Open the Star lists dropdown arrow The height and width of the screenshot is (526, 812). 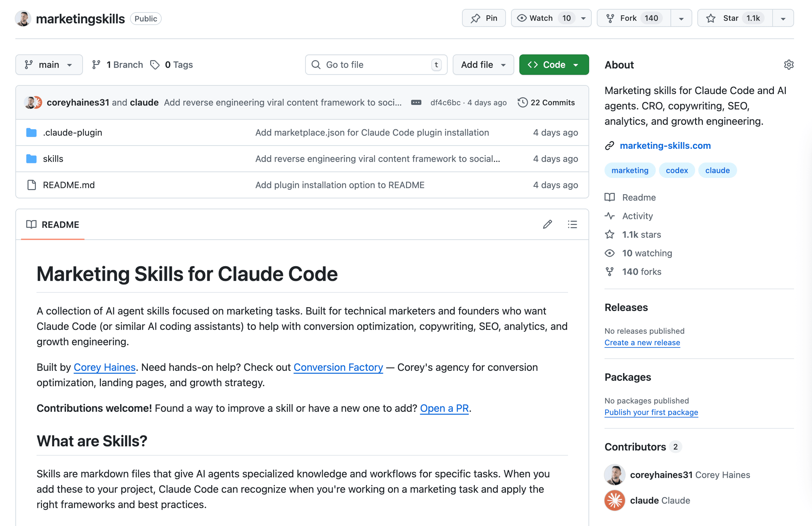783,18
